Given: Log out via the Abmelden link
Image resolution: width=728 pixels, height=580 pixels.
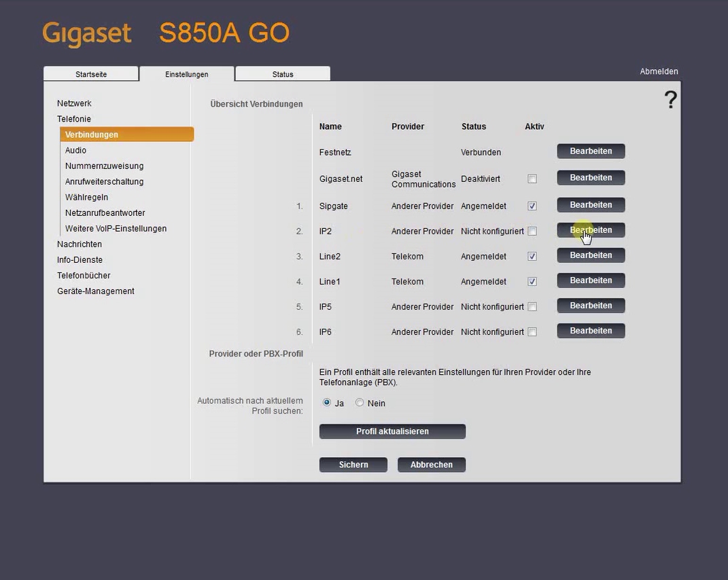Looking at the screenshot, I should [658, 71].
